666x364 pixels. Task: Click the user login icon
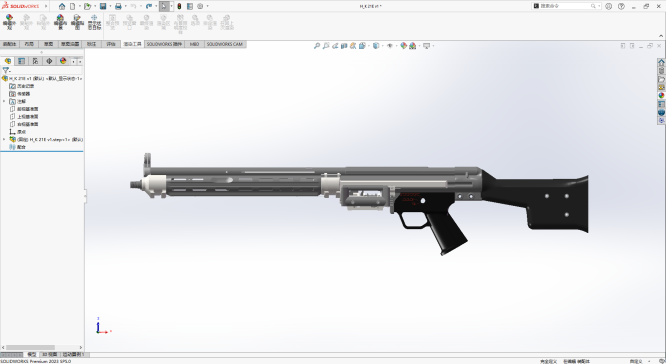point(609,6)
